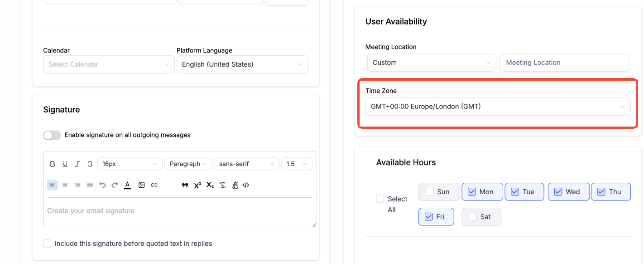Screen dimensions: 644x264
Task: Apply superscript formatting in signature
Action: [197, 185]
